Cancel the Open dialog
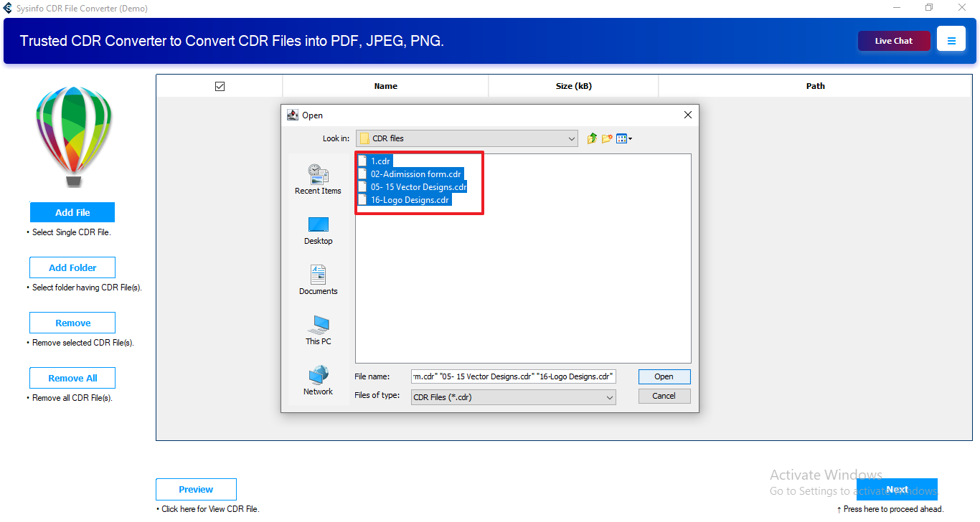 pyautogui.click(x=664, y=396)
